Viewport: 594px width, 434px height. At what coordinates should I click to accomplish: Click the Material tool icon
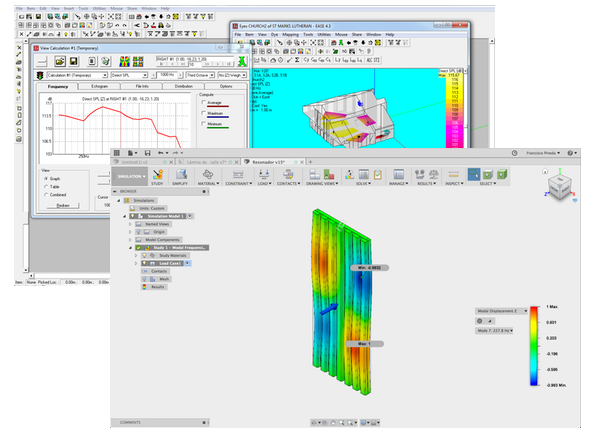(208, 175)
